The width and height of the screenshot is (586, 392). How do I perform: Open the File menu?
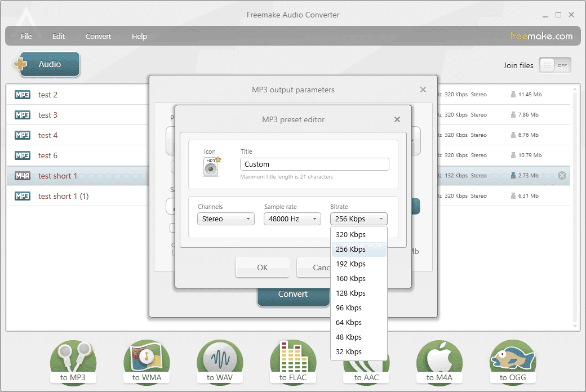point(26,36)
